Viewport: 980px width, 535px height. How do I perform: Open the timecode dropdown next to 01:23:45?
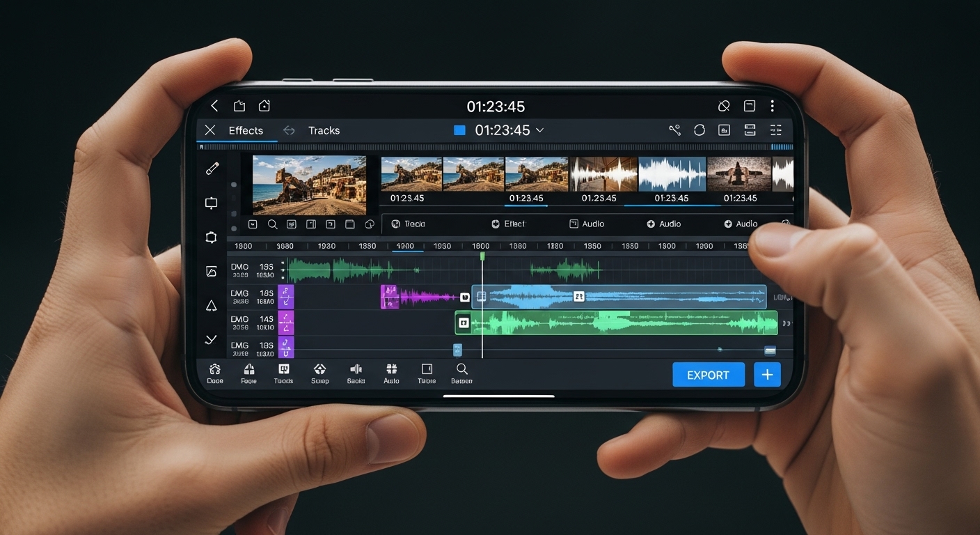pos(542,130)
